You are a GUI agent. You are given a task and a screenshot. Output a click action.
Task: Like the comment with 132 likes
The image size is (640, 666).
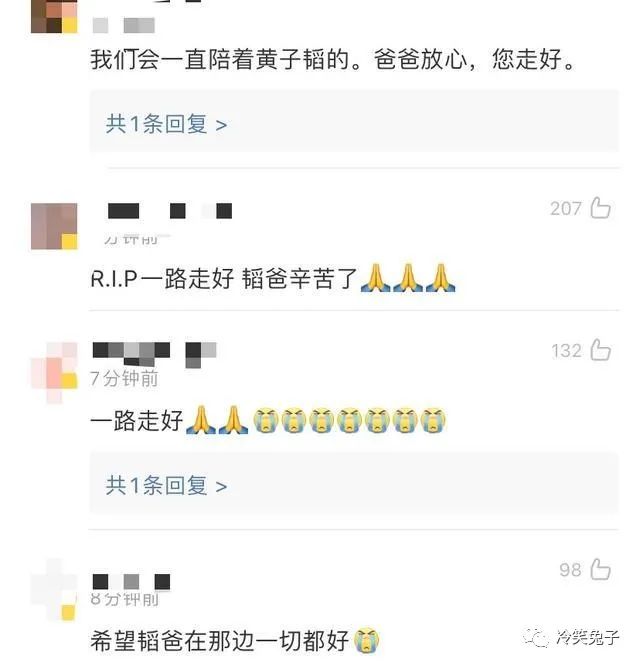601,350
